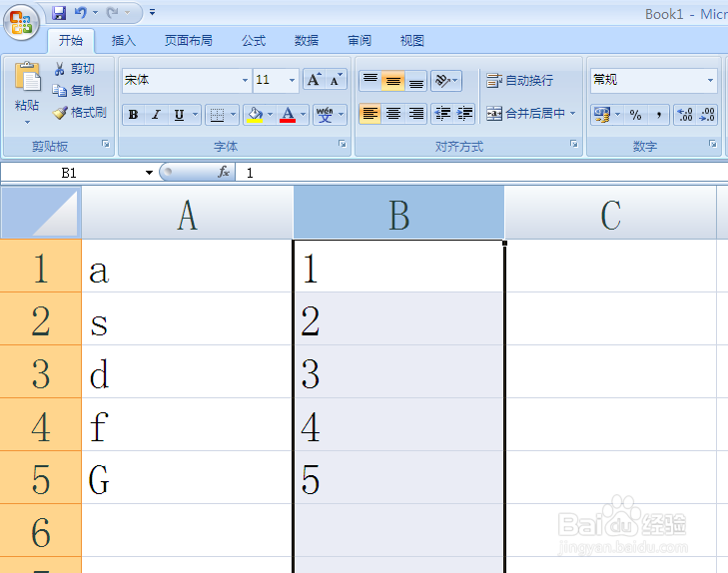The width and height of the screenshot is (728, 573).
Task: Open the 对齐方式 dialog launcher
Action: coord(574,144)
